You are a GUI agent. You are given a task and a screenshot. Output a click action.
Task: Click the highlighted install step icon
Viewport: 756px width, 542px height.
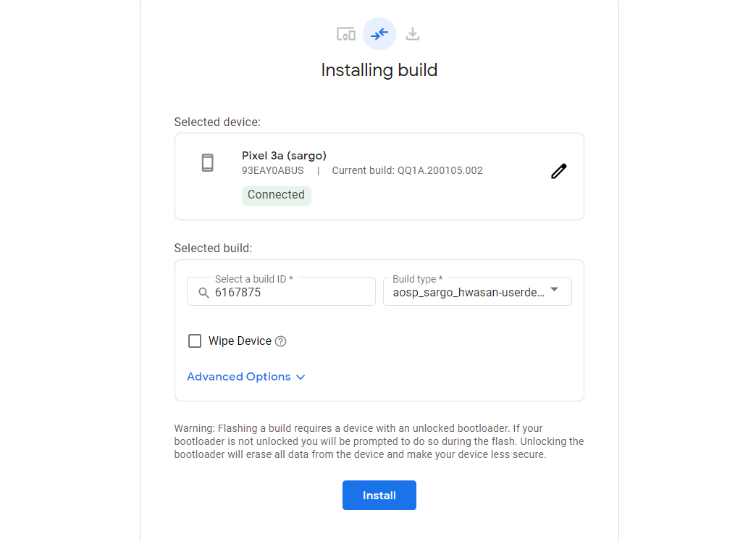[379, 34]
